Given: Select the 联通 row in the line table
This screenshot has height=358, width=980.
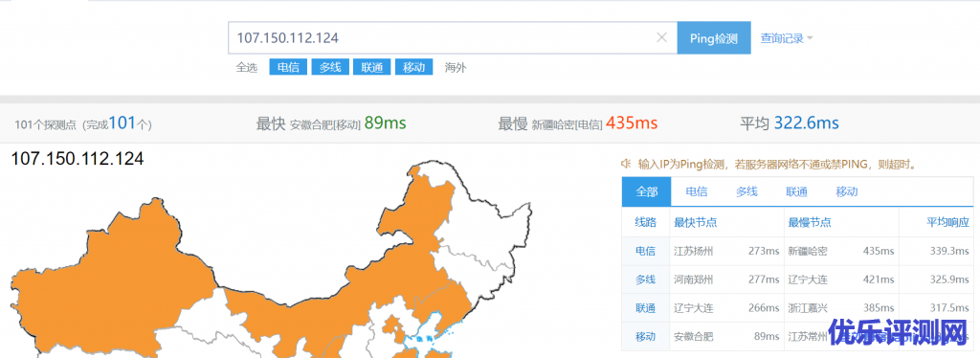Looking at the screenshot, I should coord(797,308).
